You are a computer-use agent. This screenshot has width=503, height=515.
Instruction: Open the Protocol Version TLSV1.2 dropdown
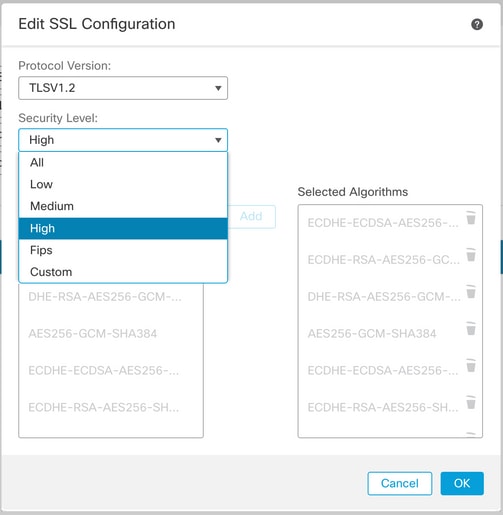click(123, 88)
